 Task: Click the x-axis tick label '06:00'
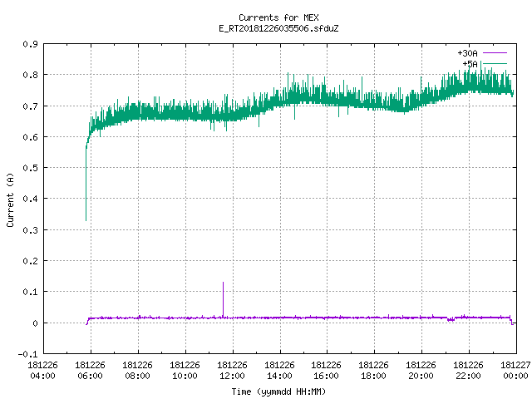pos(90,376)
